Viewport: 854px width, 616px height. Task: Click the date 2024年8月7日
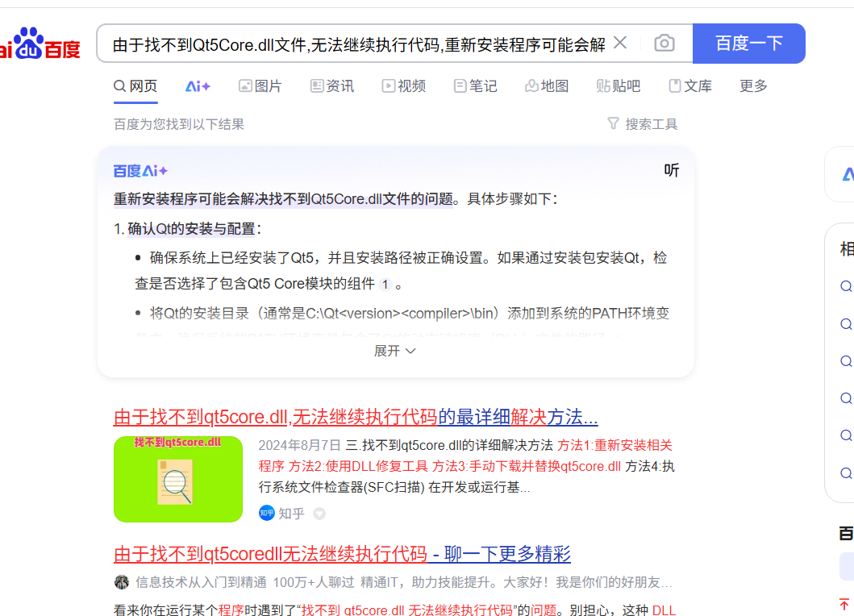(299, 446)
